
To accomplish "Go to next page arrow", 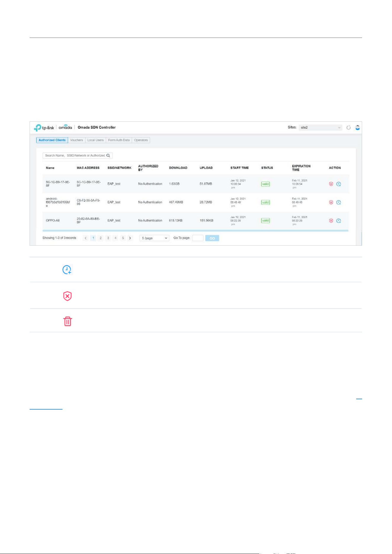I will 130,238.
